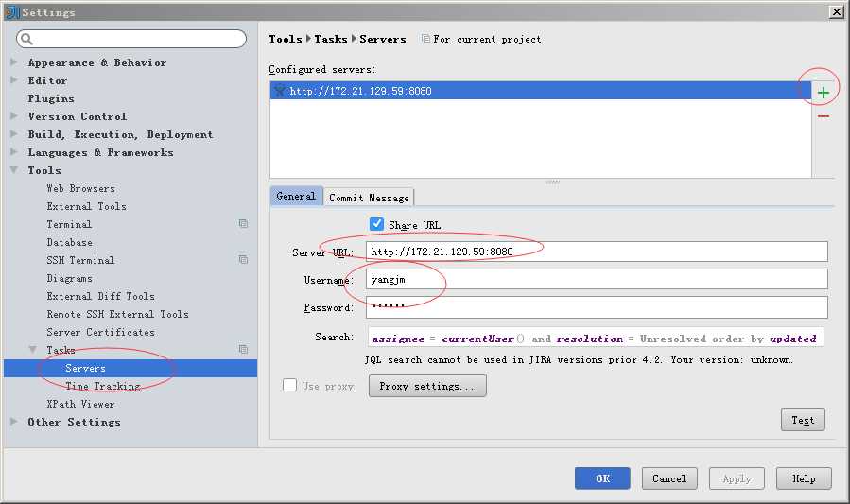Click the For current project icon

(426, 39)
